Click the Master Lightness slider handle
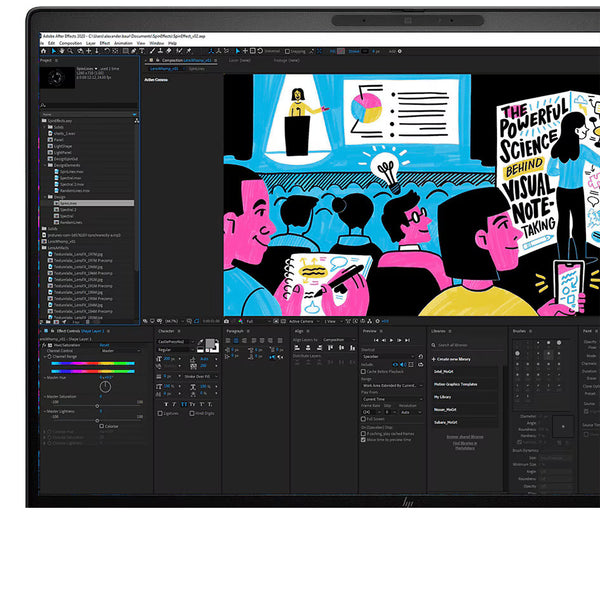Screen dimensions: 600x591 point(97,420)
